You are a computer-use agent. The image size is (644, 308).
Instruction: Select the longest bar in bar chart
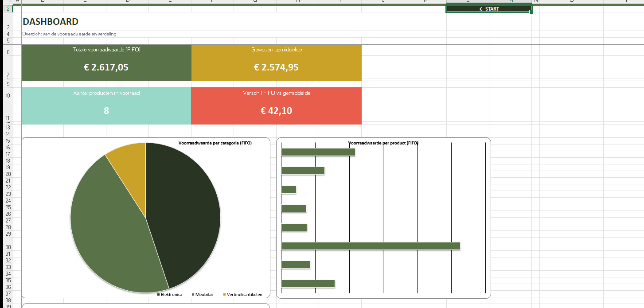point(371,246)
